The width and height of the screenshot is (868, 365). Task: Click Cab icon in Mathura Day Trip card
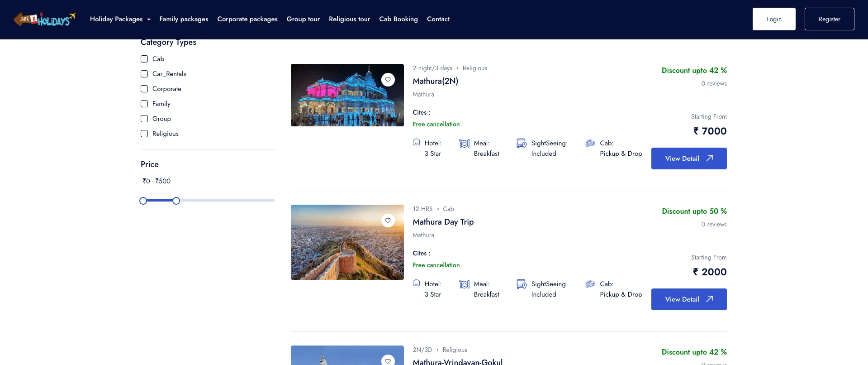point(590,284)
